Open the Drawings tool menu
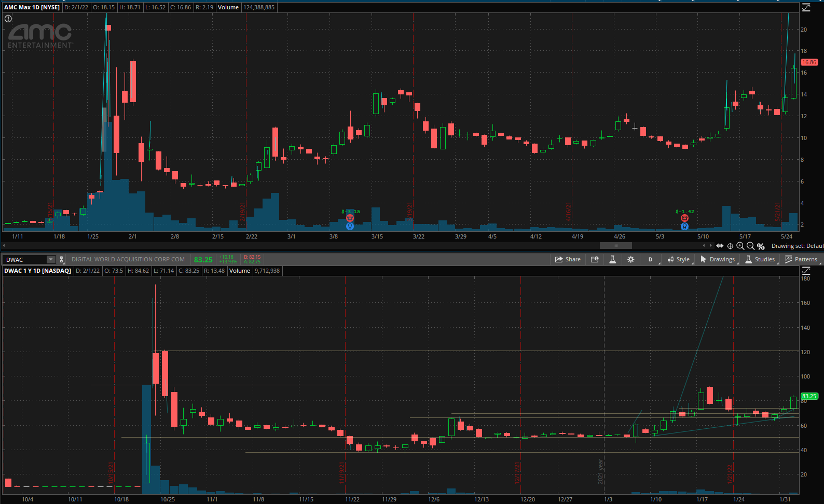The height and width of the screenshot is (504, 824). coord(718,259)
